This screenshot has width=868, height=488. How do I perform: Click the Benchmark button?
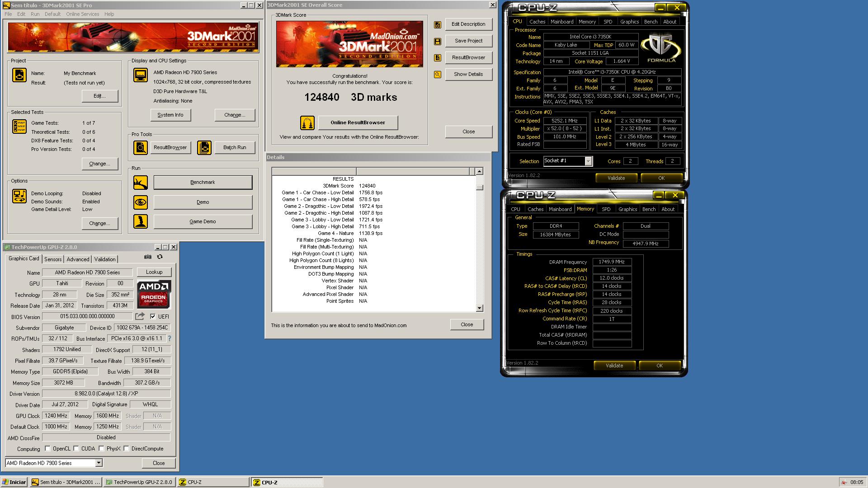203,183
